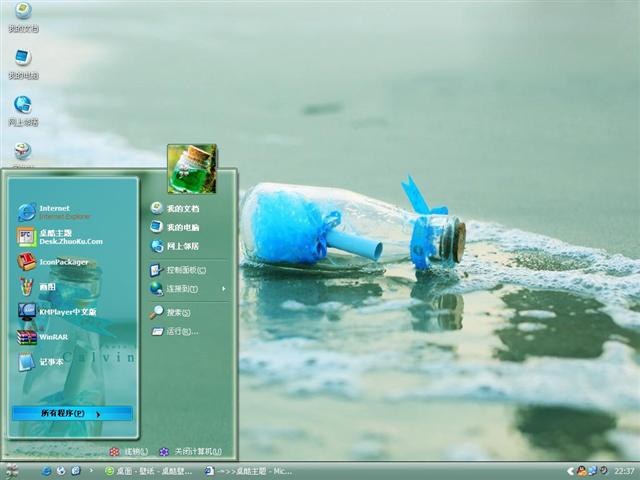Open the My Documents desktop icon
The image size is (640, 480).
23,16
